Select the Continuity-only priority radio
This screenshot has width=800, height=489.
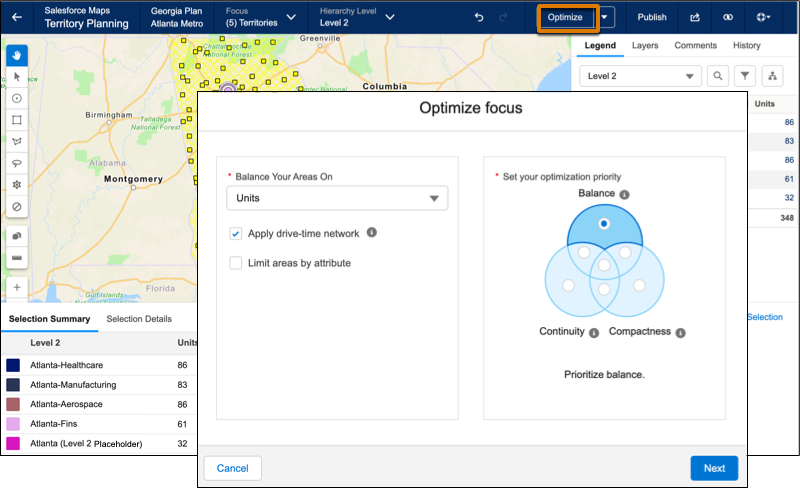pos(568,285)
